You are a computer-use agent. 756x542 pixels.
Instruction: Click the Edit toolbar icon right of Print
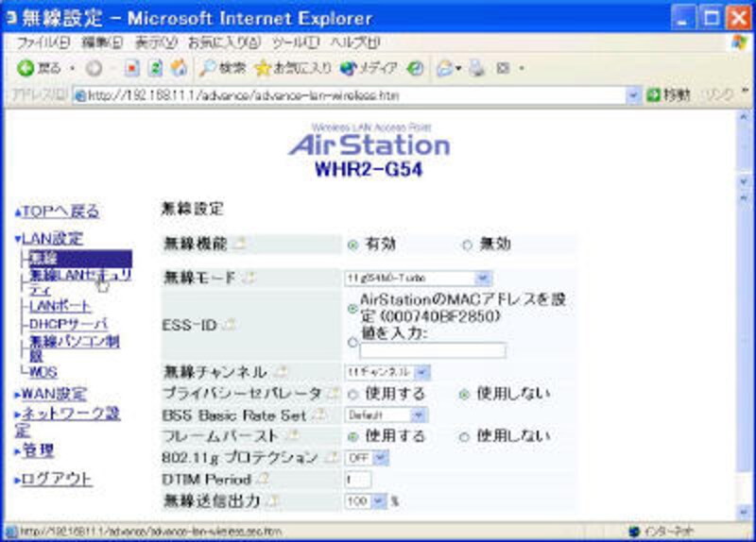tap(503, 68)
